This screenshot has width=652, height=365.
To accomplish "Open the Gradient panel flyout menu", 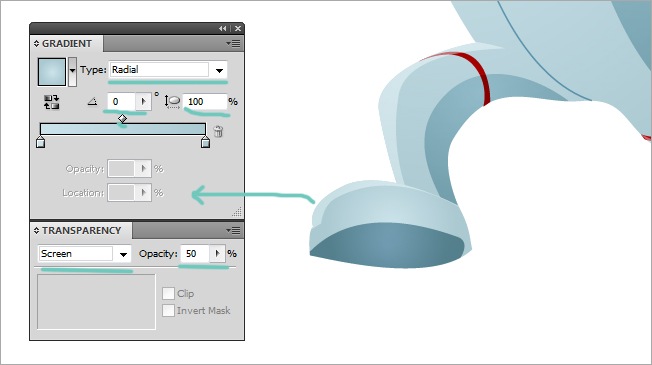I will coord(233,44).
